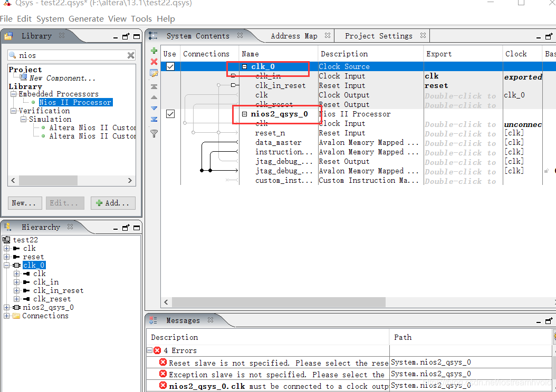The height and width of the screenshot is (392, 556).
Task: Click the move to bottom arrow icon
Action: [x=154, y=119]
